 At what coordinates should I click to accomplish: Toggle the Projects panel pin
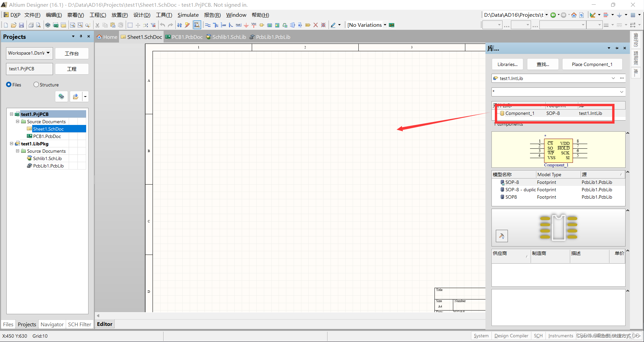pos(81,37)
